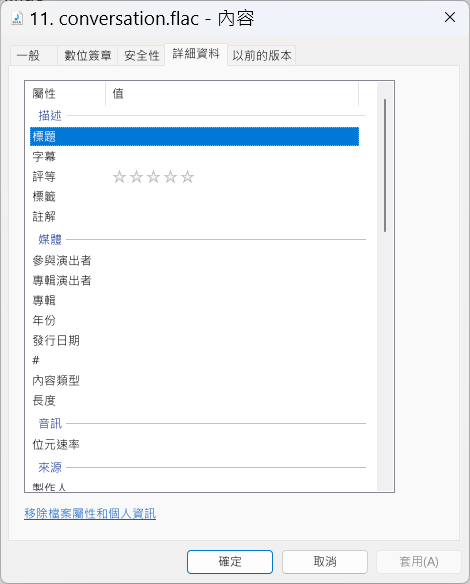Viewport: 470px width, 584px height.
Task: Select the 內容類型 property row
Action: click(x=194, y=381)
